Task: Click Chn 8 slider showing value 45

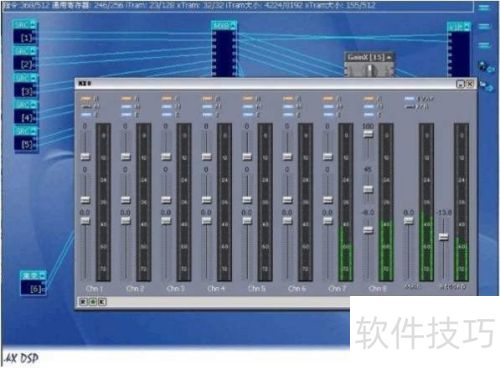Action: click(x=368, y=189)
